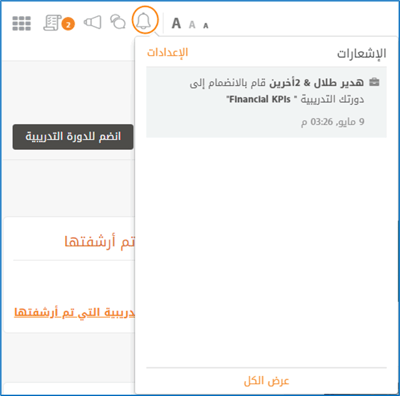Image resolution: width=400 pixels, height=396 pixels.
Task: Open the apps grid menu icon
Action: 22,23
